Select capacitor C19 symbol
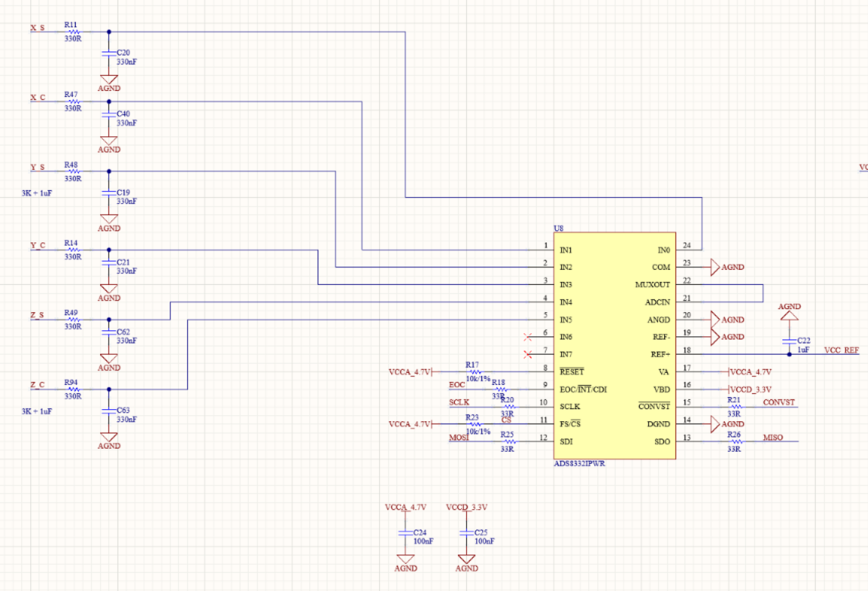Image resolution: width=868 pixels, height=591 pixels. pyautogui.click(x=108, y=193)
